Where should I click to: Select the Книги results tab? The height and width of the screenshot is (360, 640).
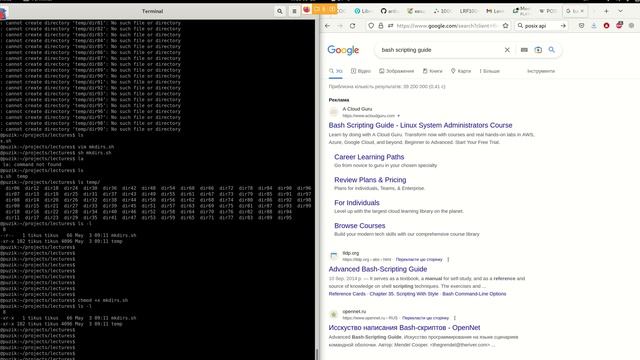[x=432, y=71]
